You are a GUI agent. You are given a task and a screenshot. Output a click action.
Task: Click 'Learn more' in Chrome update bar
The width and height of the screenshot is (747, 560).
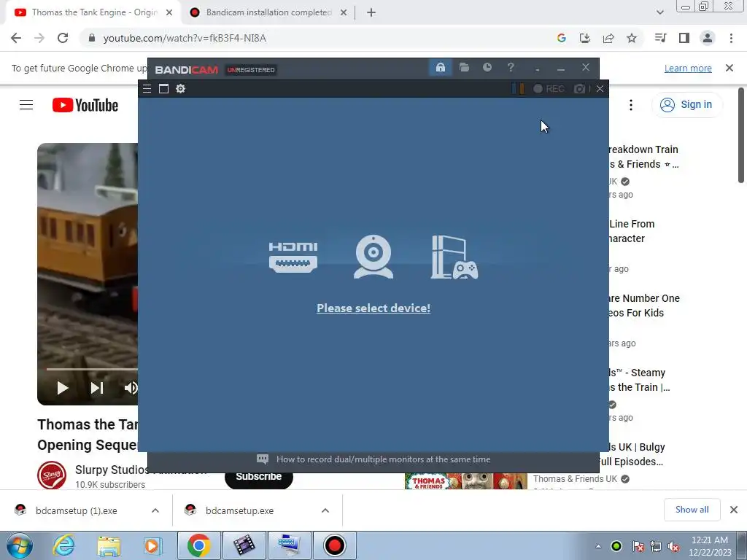(x=688, y=69)
